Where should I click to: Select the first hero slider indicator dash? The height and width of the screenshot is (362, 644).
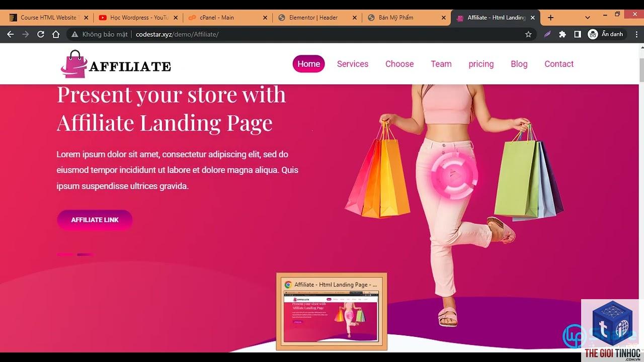(x=65, y=254)
